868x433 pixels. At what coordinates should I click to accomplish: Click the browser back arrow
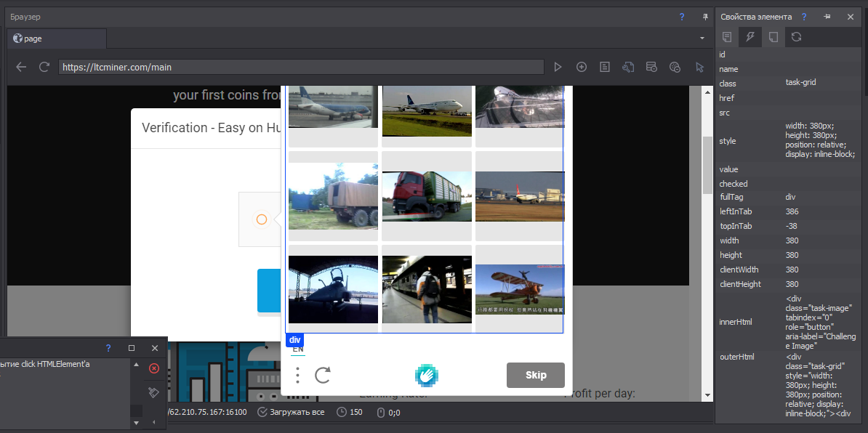(21, 67)
